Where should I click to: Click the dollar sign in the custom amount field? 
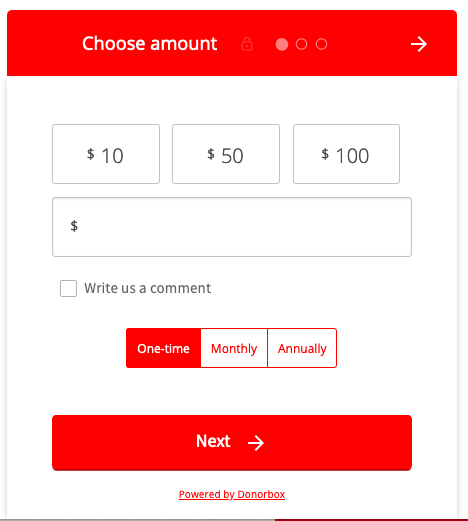74,226
